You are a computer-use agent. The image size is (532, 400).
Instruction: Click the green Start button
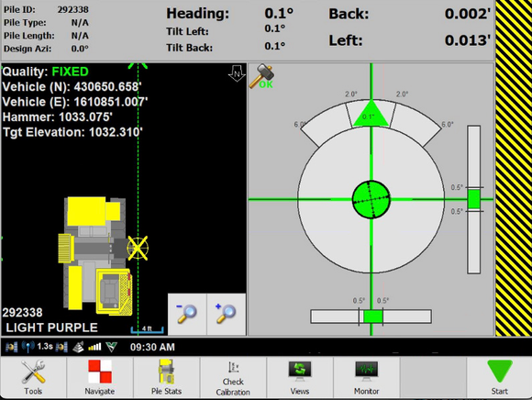(499, 377)
